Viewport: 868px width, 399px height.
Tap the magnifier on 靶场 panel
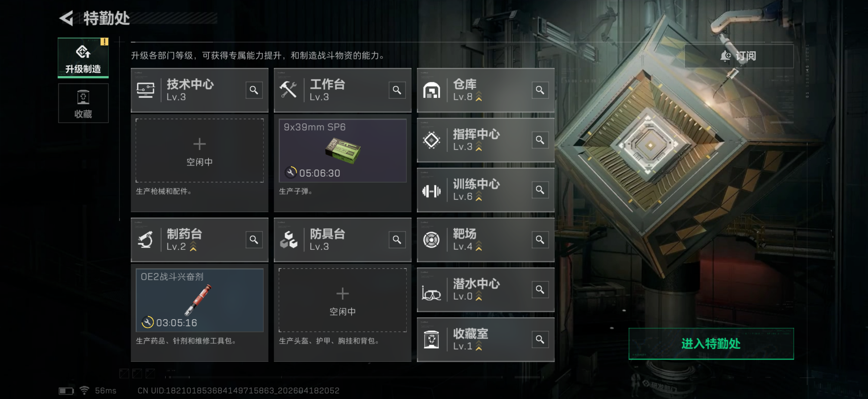(x=540, y=240)
